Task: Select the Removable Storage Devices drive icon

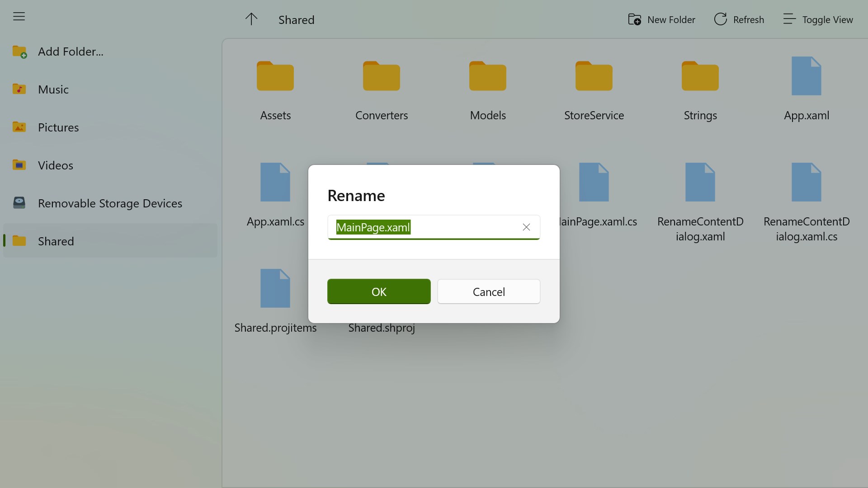Action: 19,203
